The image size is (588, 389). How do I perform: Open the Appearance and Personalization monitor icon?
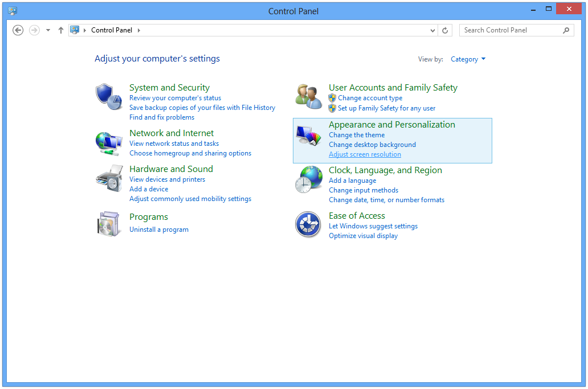(x=308, y=136)
